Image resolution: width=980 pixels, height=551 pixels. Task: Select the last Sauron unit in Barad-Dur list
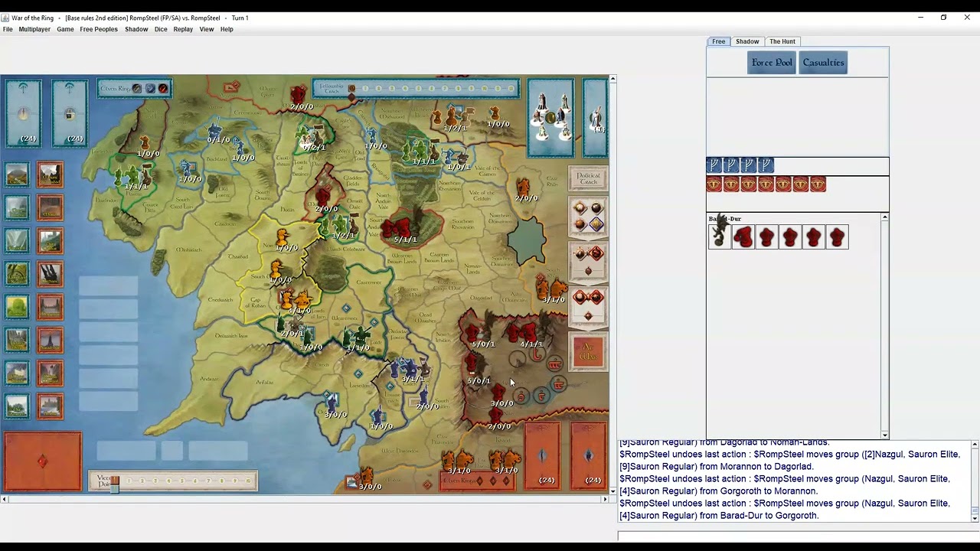837,236
